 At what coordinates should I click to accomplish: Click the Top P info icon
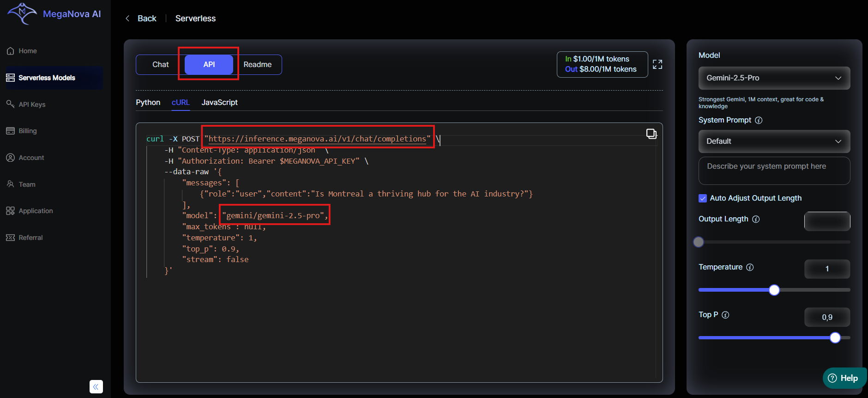[x=725, y=315]
